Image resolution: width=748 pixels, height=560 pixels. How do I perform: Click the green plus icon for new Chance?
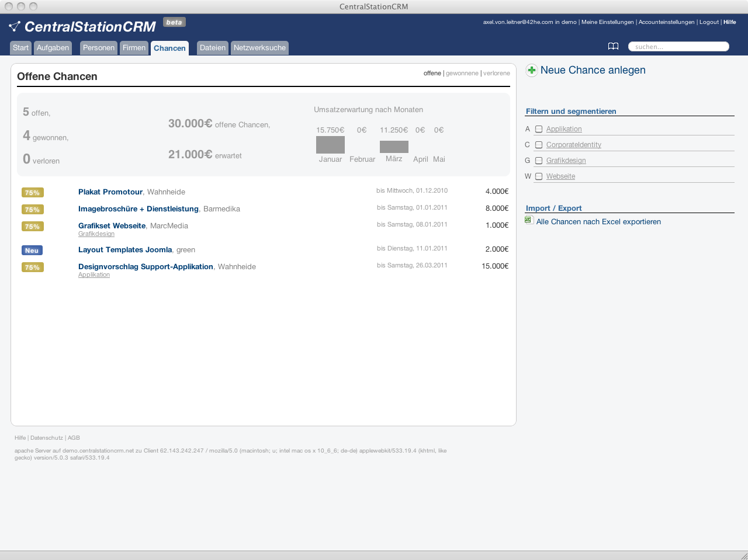pos(531,71)
